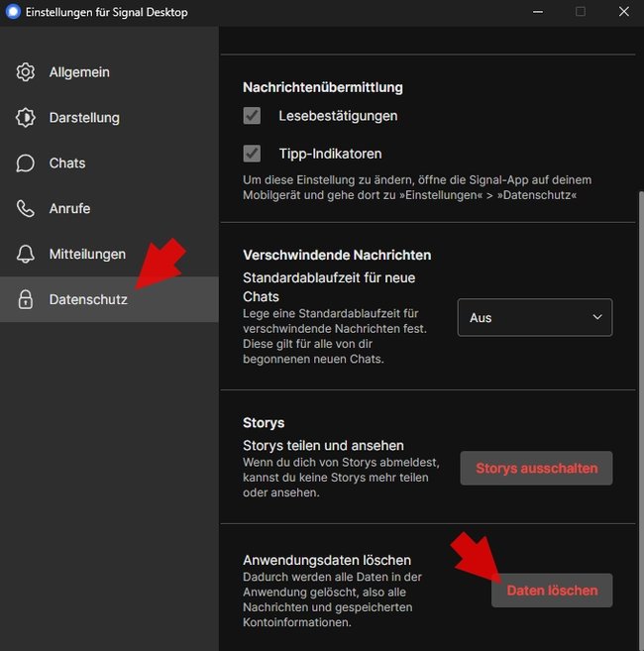Viewport: 644px width, 651px height.
Task: Click the Storys section heading
Action: pos(264,423)
